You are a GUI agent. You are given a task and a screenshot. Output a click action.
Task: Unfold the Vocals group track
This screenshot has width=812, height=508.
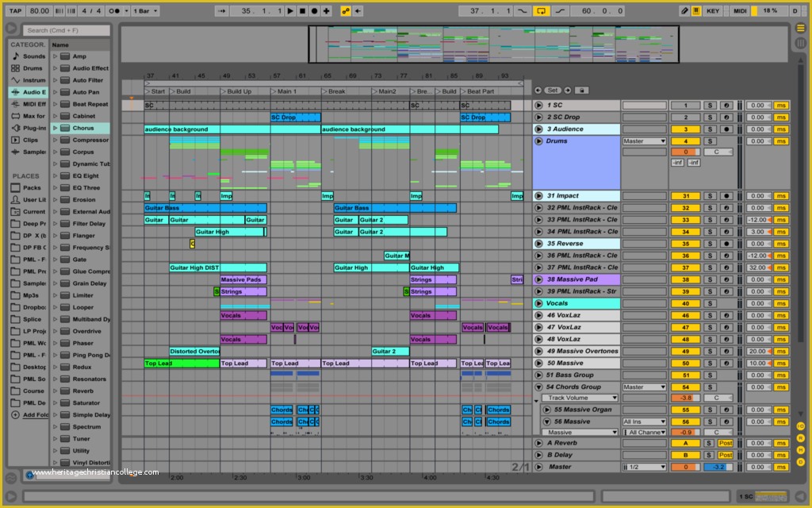point(538,303)
